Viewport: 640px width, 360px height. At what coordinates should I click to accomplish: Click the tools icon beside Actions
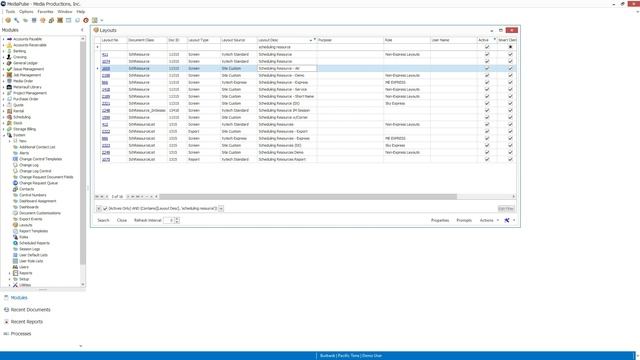507,220
